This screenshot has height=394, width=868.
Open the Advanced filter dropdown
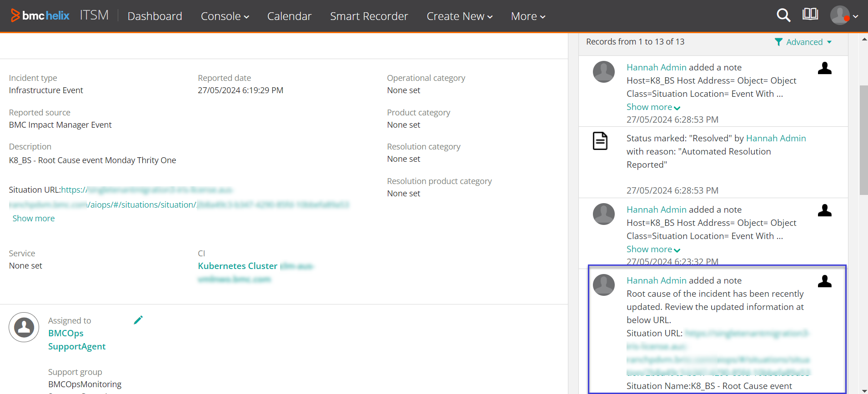[803, 42]
